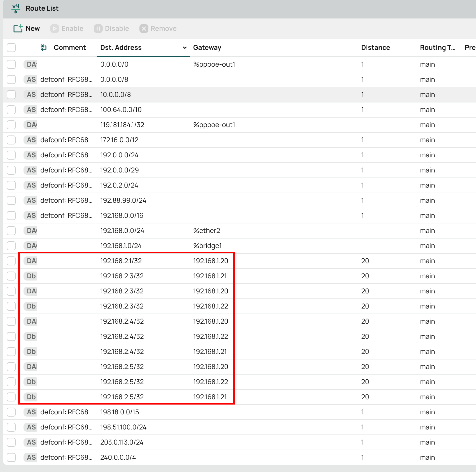Sort by the Routing Table column header
Image resolution: width=476 pixels, height=472 pixels.
438,48
